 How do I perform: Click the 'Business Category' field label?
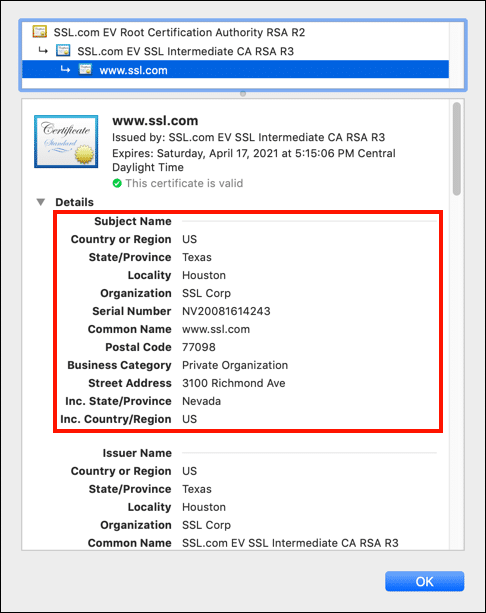(119, 365)
